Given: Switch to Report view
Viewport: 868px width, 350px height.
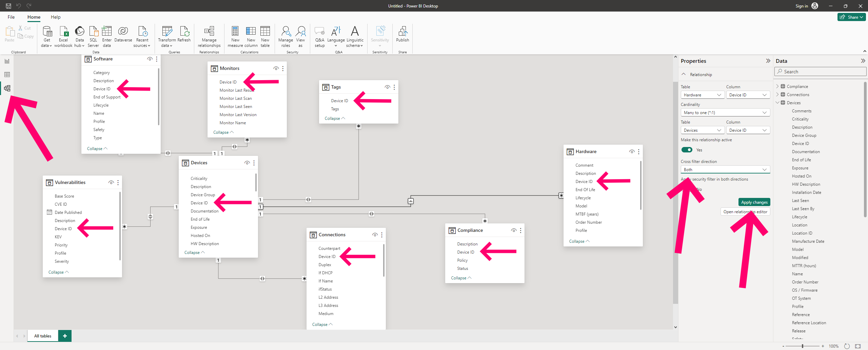Looking at the screenshot, I should tap(7, 61).
